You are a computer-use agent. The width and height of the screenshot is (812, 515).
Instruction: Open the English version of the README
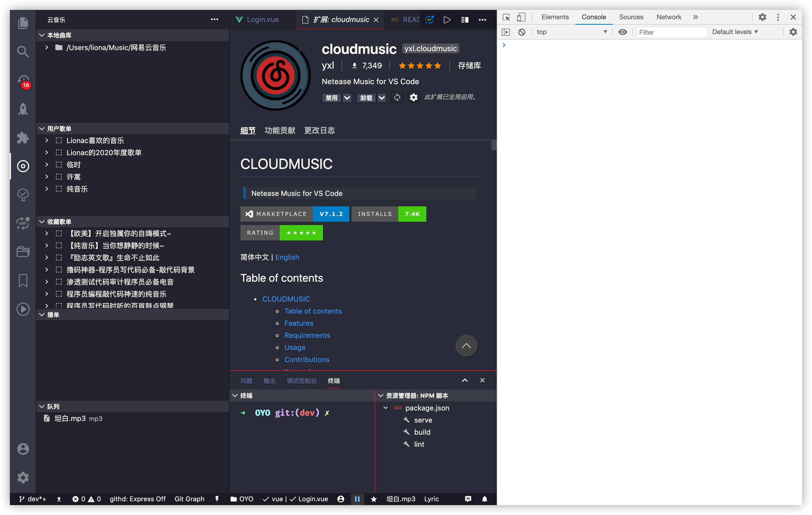tap(287, 257)
